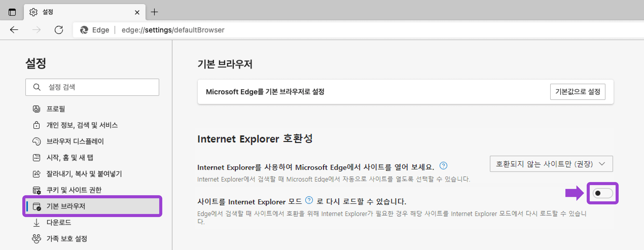This screenshot has height=250, width=644.
Task: Click the lock icon for 개인 정보
Action: click(37, 125)
